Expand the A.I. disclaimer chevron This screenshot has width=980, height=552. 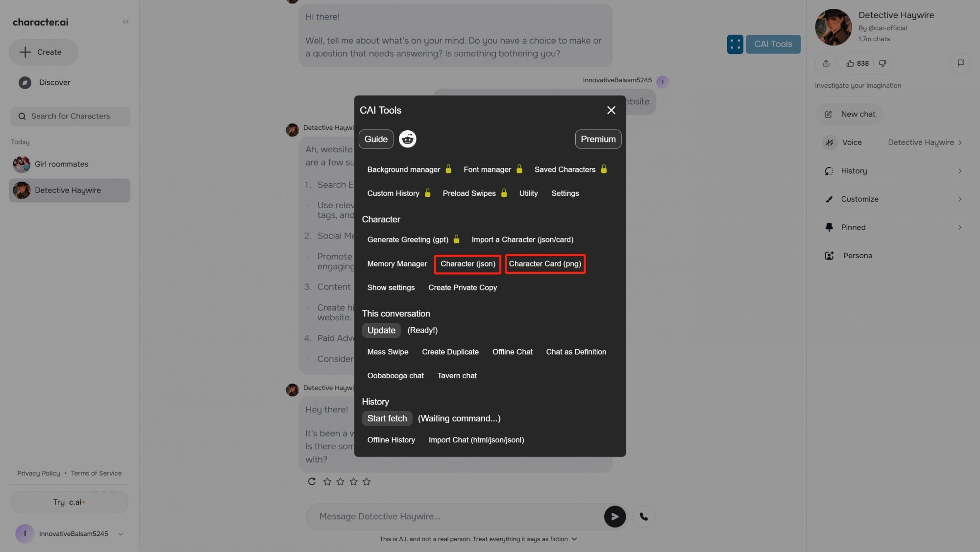coord(574,539)
